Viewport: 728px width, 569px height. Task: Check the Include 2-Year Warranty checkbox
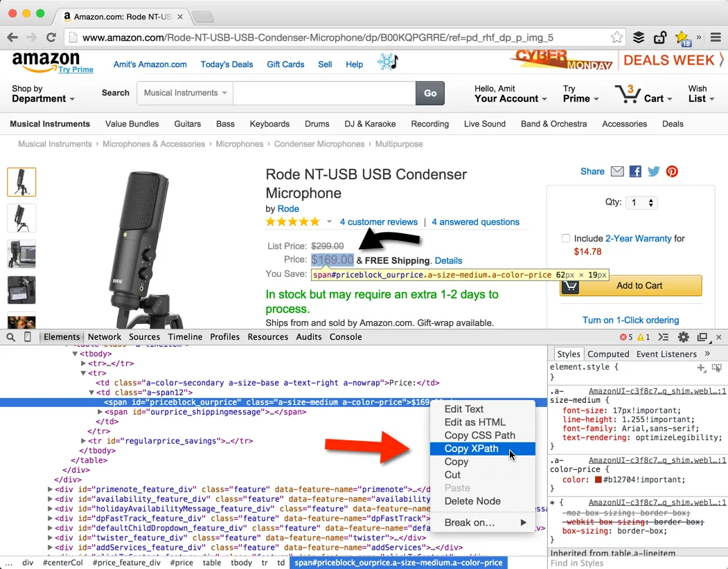click(566, 238)
